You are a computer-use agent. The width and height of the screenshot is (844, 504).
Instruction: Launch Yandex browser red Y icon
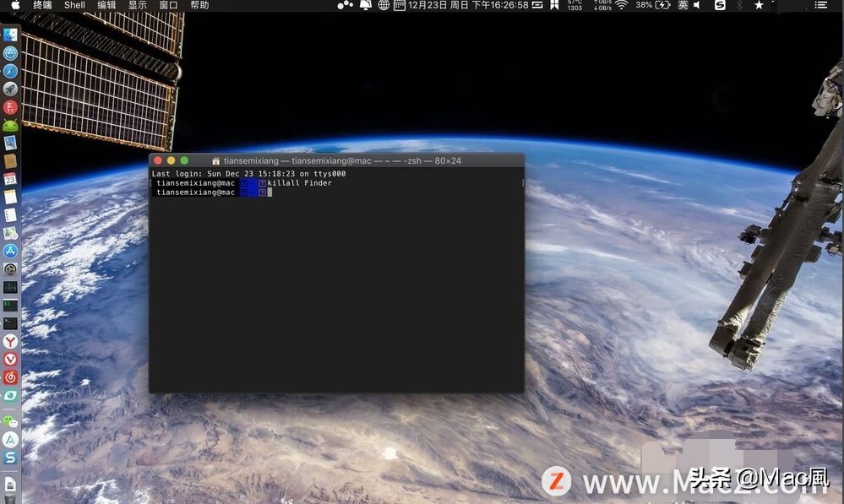click(x=10, y=342)
